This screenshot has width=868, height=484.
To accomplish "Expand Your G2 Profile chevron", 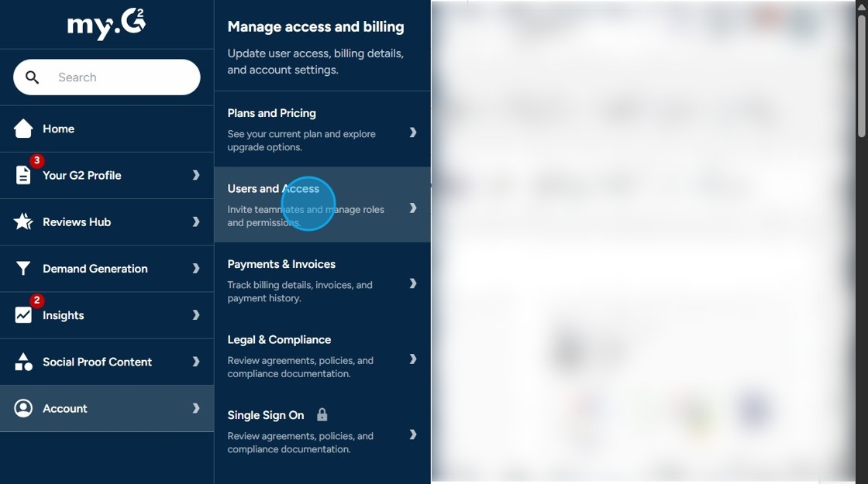I will [x=196, y=175].
